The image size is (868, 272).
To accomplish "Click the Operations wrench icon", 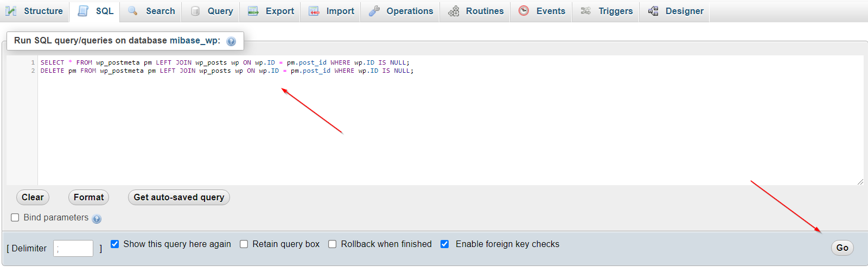I will (374, 11).
